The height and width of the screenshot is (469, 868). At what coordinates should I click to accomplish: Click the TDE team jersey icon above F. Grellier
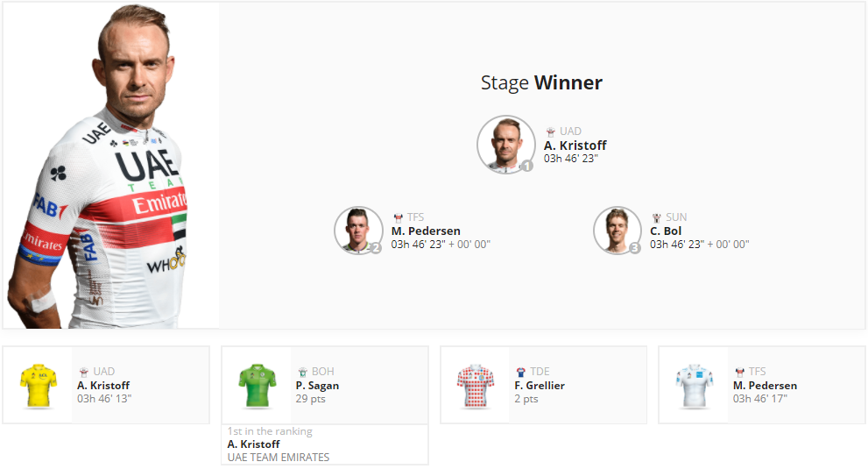[x=521, y=372]
